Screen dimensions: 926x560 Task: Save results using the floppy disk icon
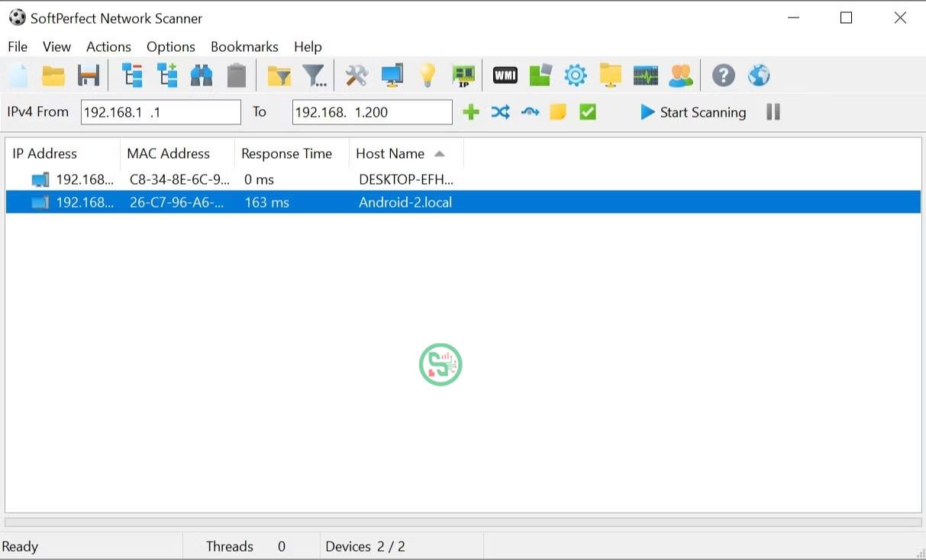89,76
